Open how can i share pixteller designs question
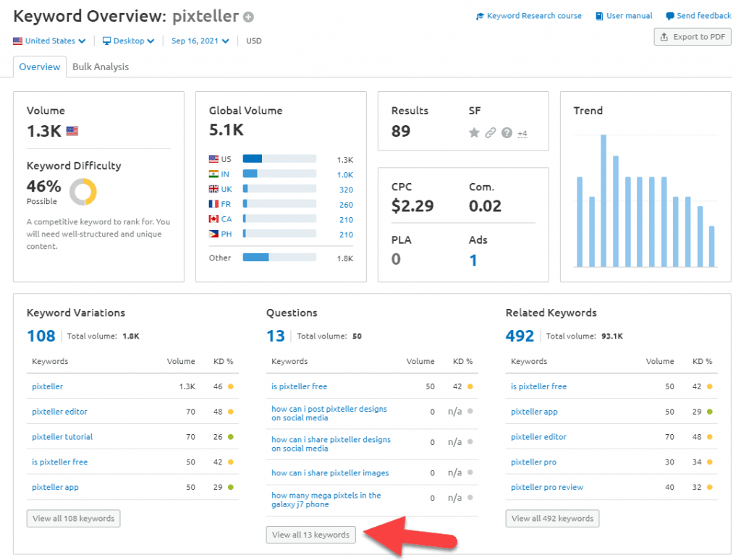 click(331, 444)
